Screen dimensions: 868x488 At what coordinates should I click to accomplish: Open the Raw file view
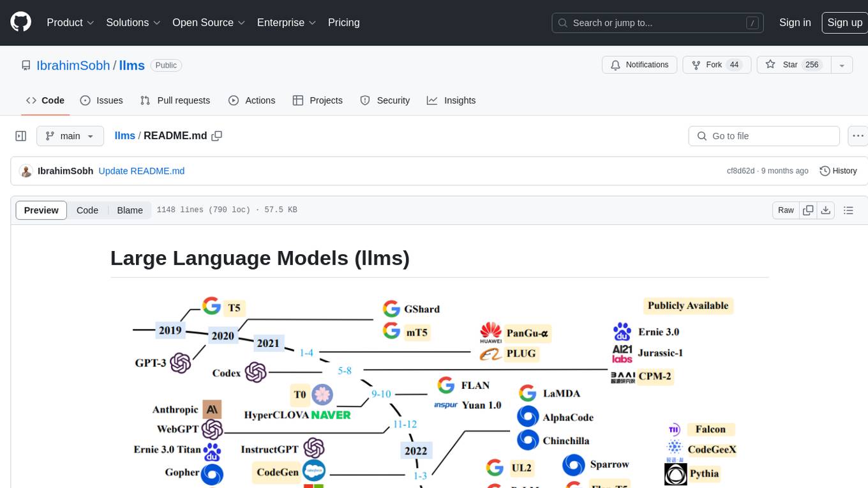tap(786, 210)
